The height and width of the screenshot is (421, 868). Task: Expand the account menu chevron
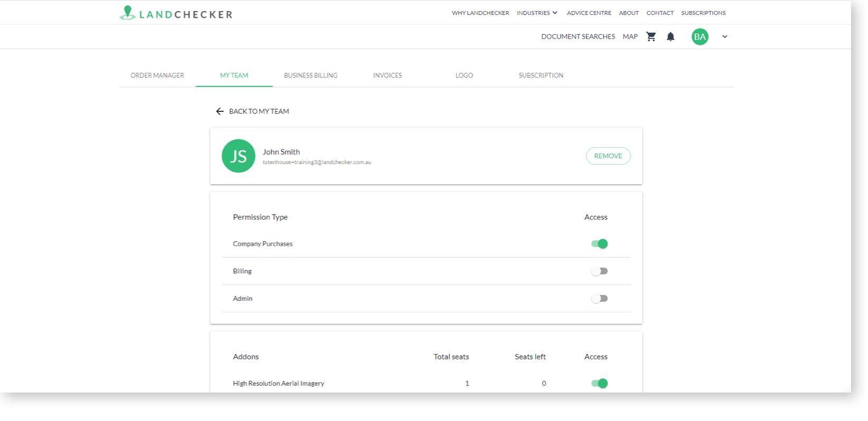coord(724,36)
